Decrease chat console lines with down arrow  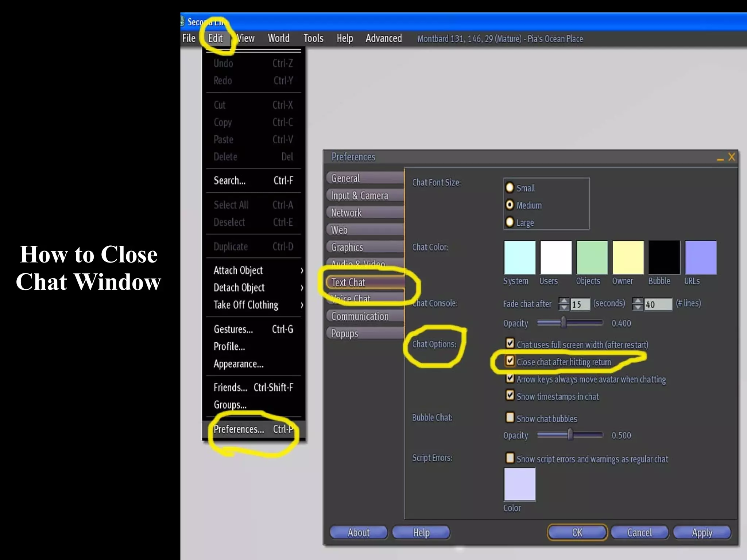coord(638,307)
